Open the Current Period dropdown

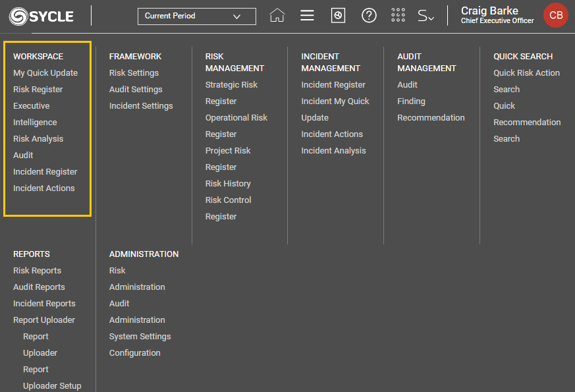point(196,16)
